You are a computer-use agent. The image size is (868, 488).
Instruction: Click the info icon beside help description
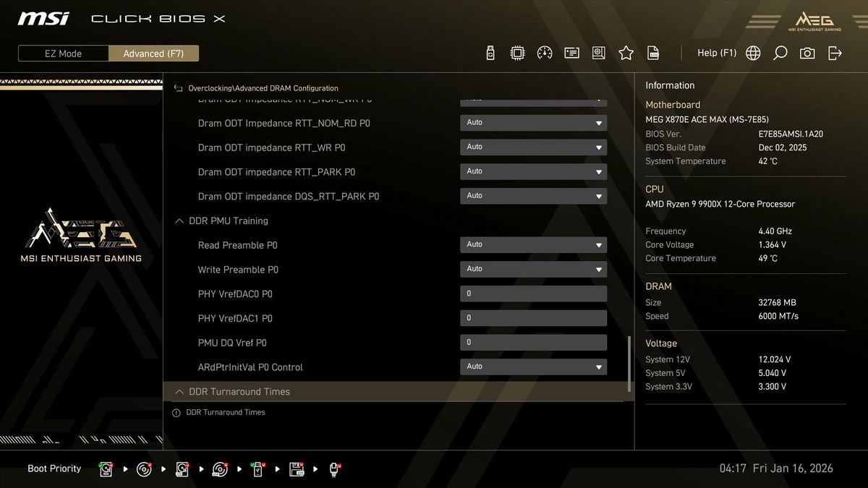[x=176, y=413]
